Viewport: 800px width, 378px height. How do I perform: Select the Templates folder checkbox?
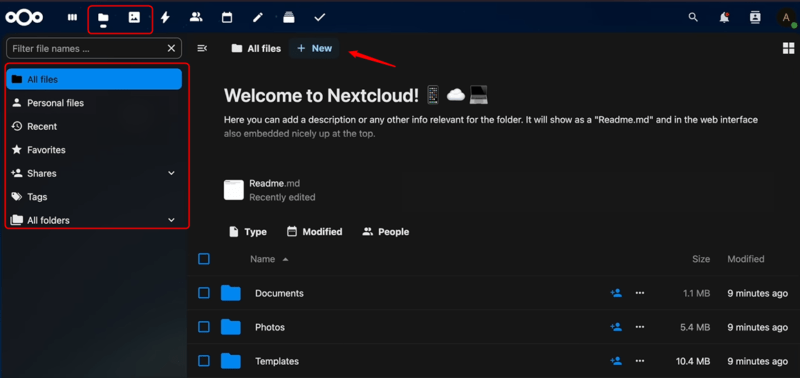tap(204, 361)
